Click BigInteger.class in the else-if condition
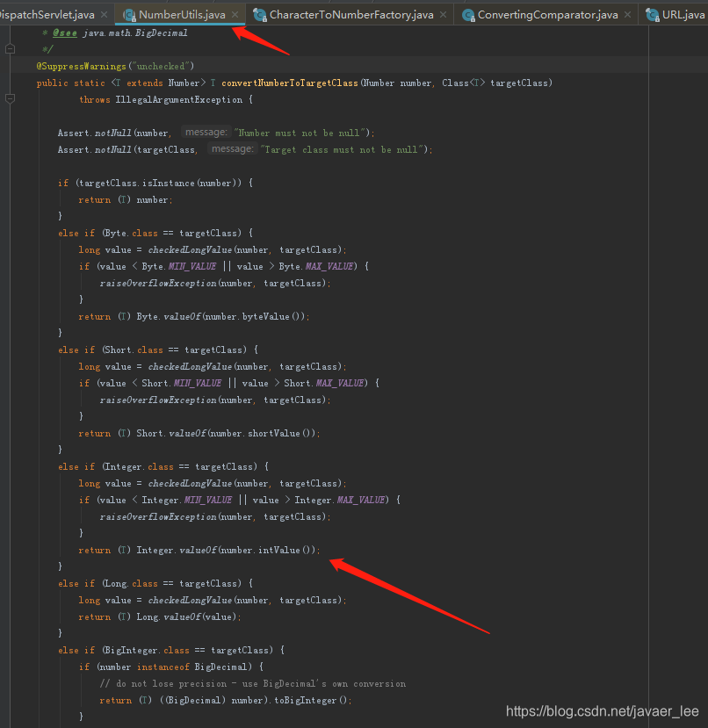This screenshot has width=708, height=728. pyautogui.click(x=148, y=651)
